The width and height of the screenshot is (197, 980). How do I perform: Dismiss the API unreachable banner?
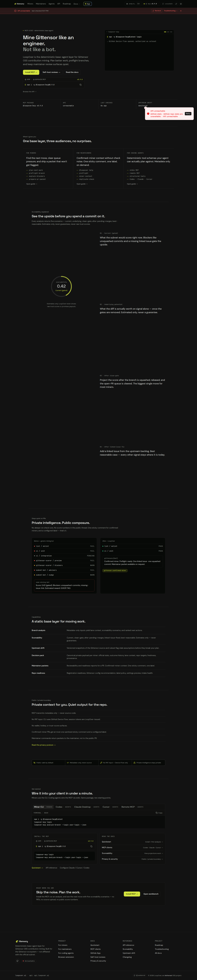[181, 11]
